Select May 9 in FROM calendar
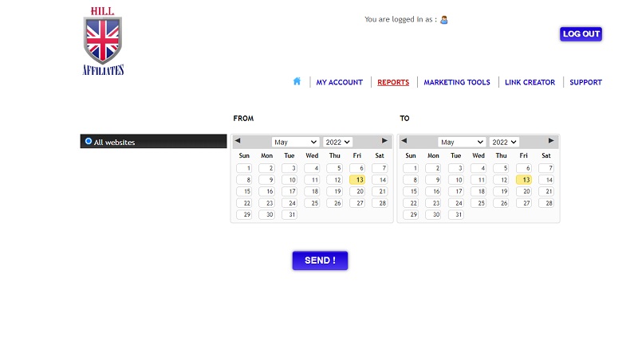Image resolution: width=638 pixels, height=364 pixels. coord(266,179)
